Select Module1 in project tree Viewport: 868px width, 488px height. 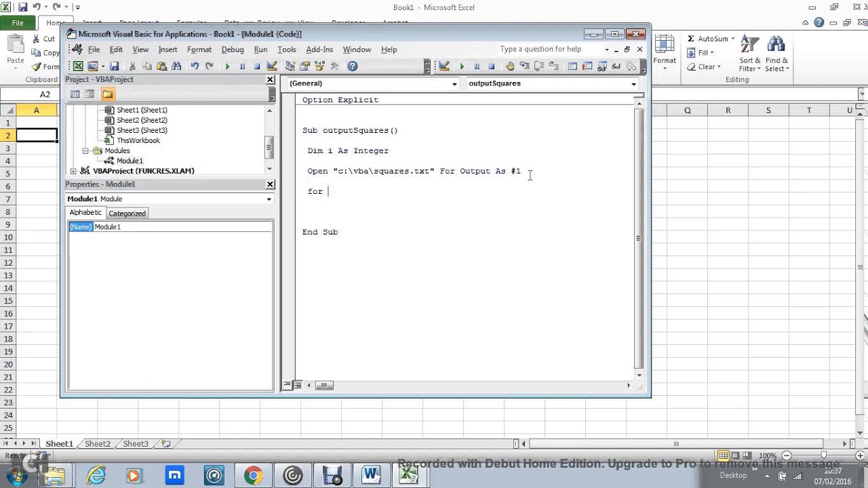130,161
